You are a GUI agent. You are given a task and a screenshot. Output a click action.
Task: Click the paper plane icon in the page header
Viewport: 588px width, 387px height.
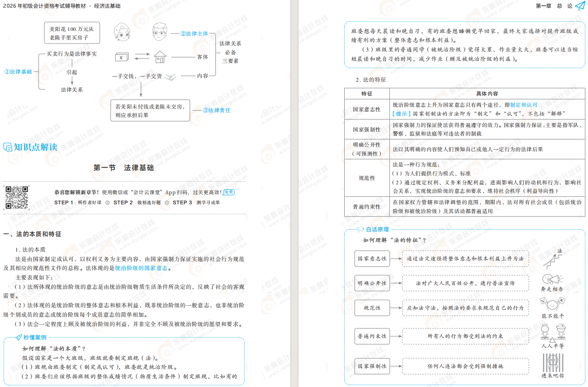[579, 6]
